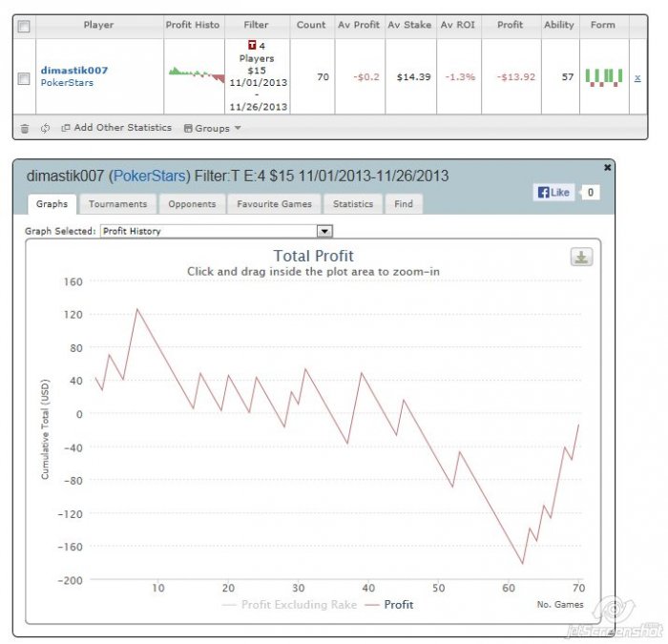Click the PokerStars link in panel title
668x644 pixels.
pos(149,176)
